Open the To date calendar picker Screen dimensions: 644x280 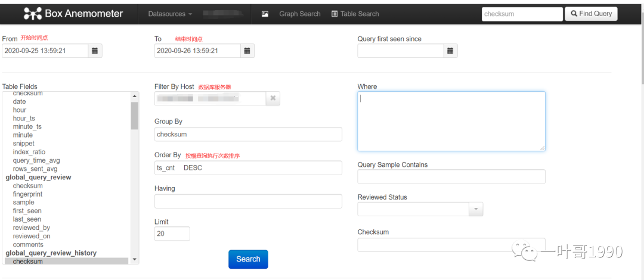click(x=247, y=51)
